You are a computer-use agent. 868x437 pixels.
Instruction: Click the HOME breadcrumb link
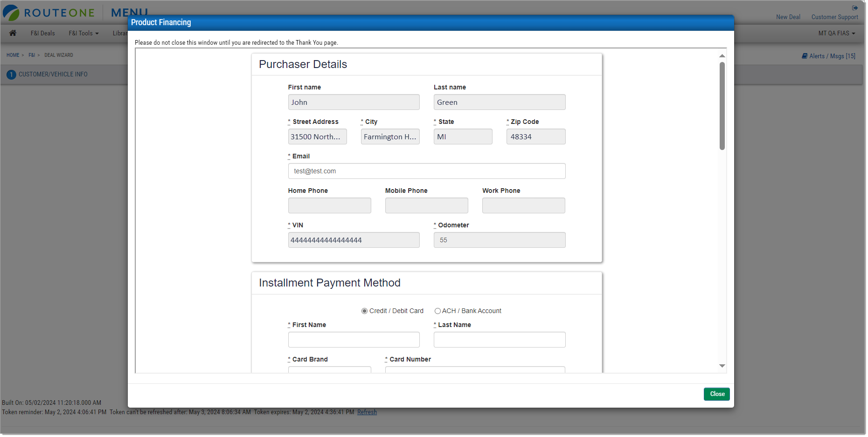click(13, 55)
